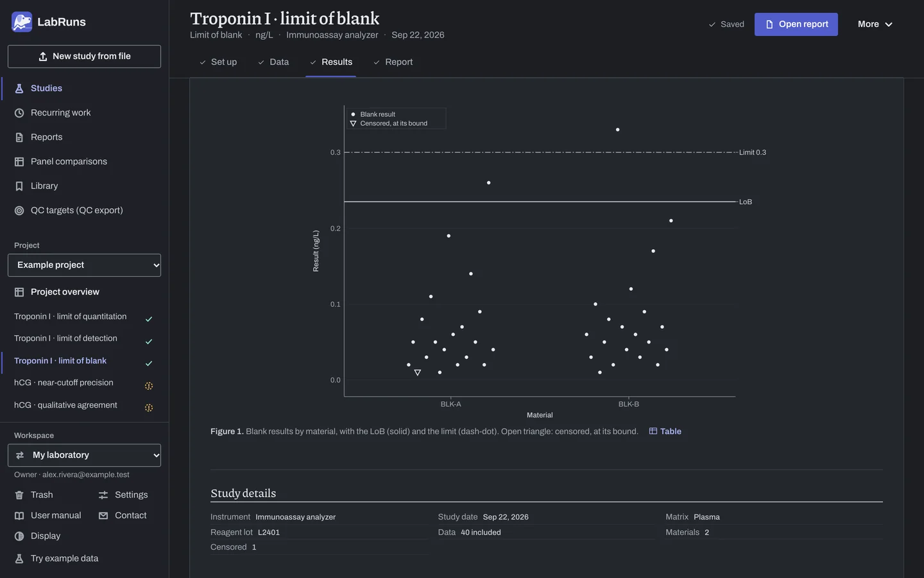Open Settings from the sidebar
This screenshot has height=578, width=924.
tap(123, 495)
